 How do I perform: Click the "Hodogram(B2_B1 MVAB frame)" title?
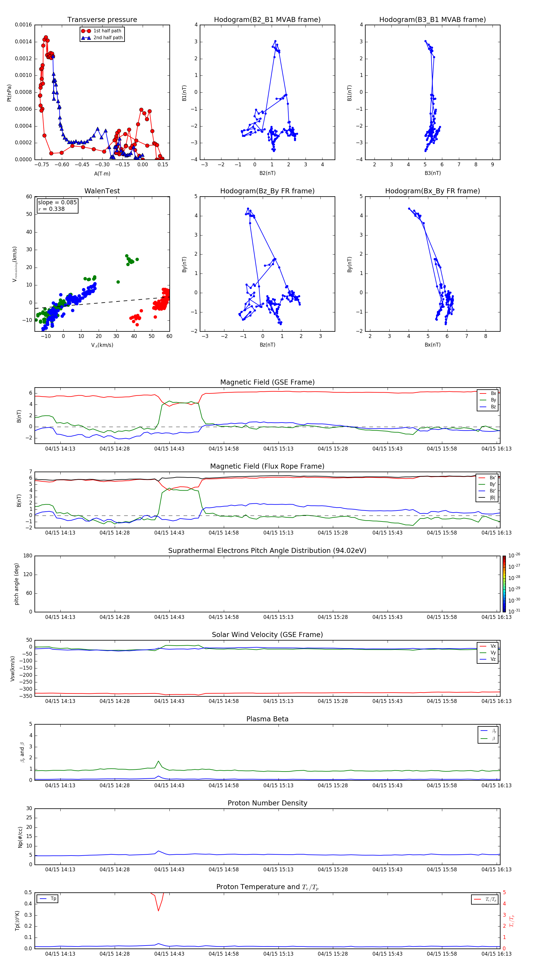tap(267, 20)
